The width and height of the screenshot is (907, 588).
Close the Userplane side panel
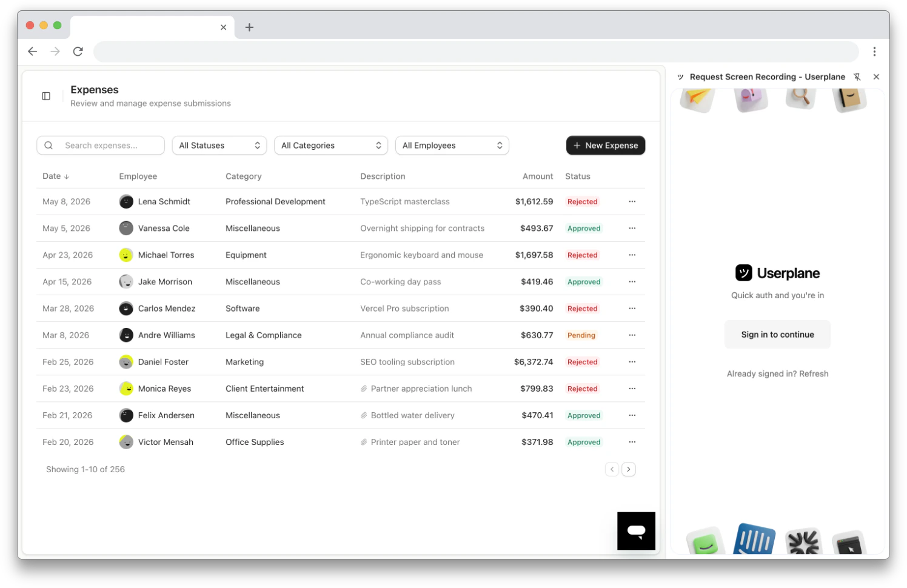click(x=876, y=77)
